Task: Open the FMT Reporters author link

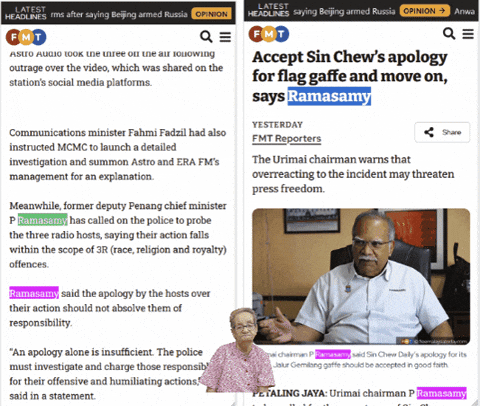Action: [x=287, y=138]
